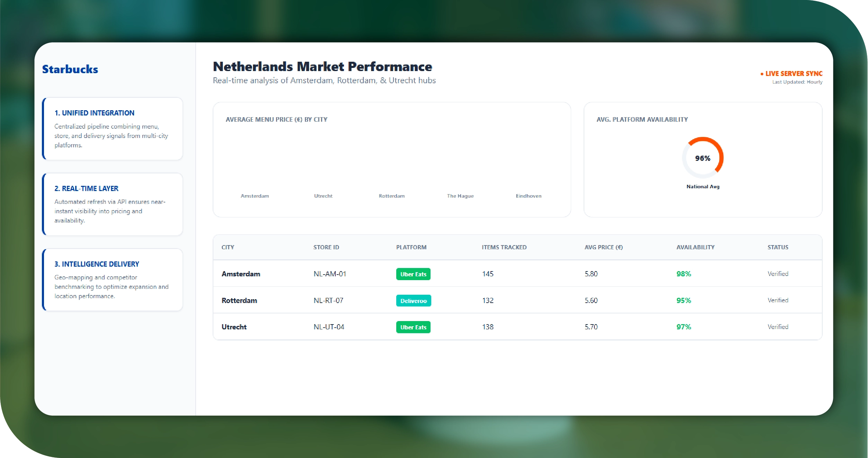868x458 pixels.
Task: Click the Starbucks logo title
Action: click(70, 69)
